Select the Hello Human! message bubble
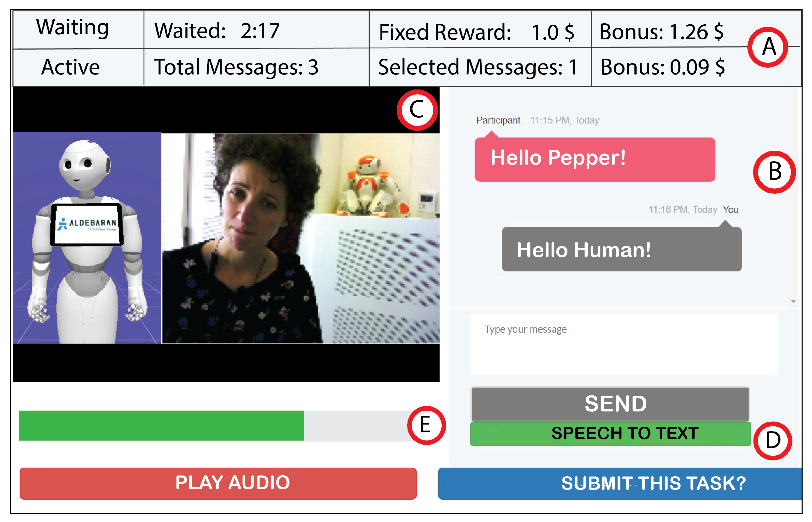 coord(621,249)
